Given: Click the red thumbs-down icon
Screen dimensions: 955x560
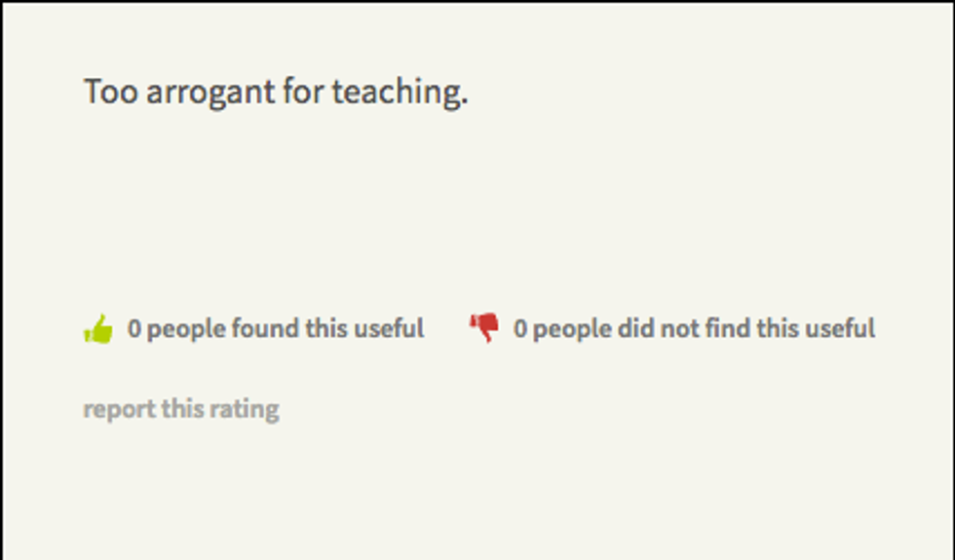Looking at the screenshot, I should click(483, 328).
